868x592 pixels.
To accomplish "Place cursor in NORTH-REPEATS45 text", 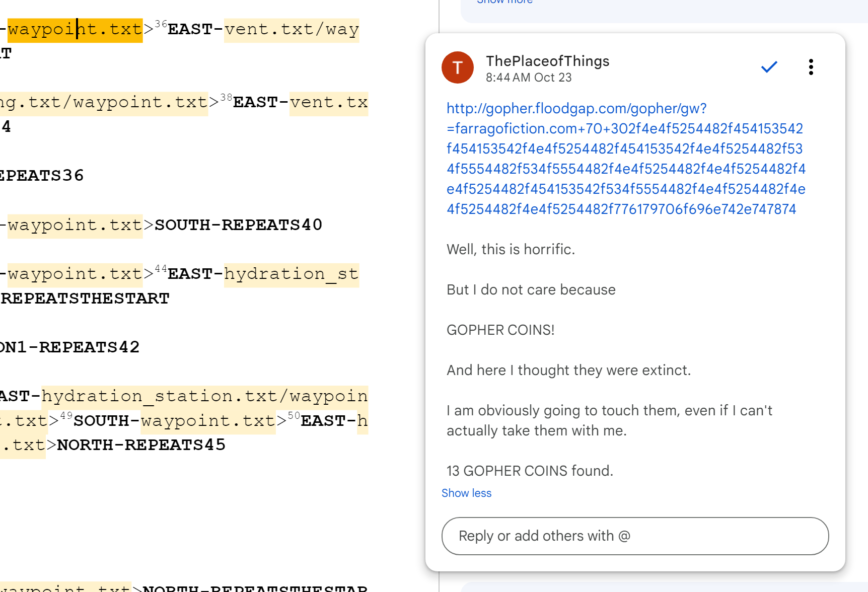I will [x=141, y=445].
